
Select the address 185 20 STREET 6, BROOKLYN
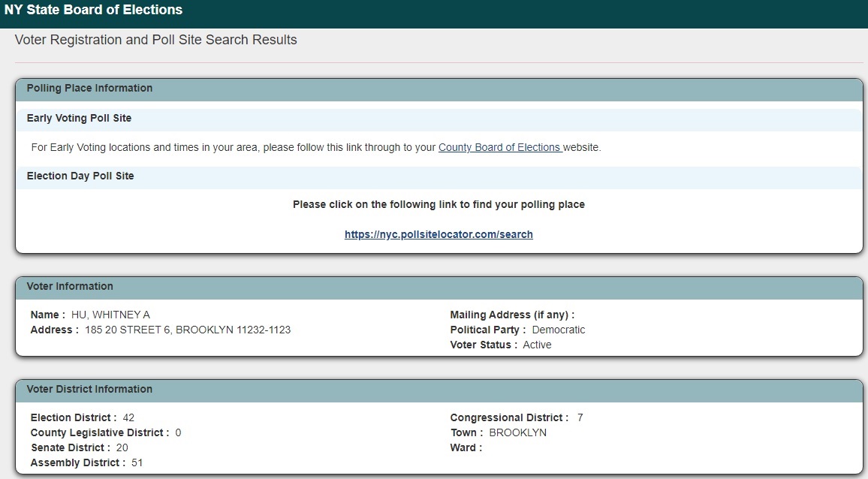(x=188, y=330)
